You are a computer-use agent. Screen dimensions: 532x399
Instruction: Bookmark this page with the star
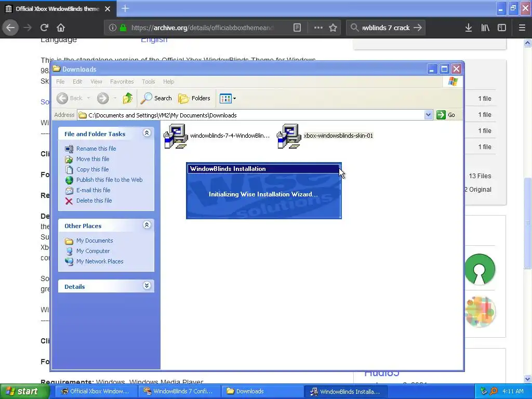(333, 28)
